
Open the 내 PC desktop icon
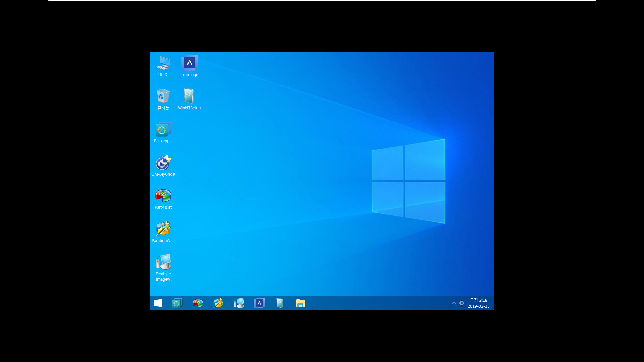tap(163, 66)
